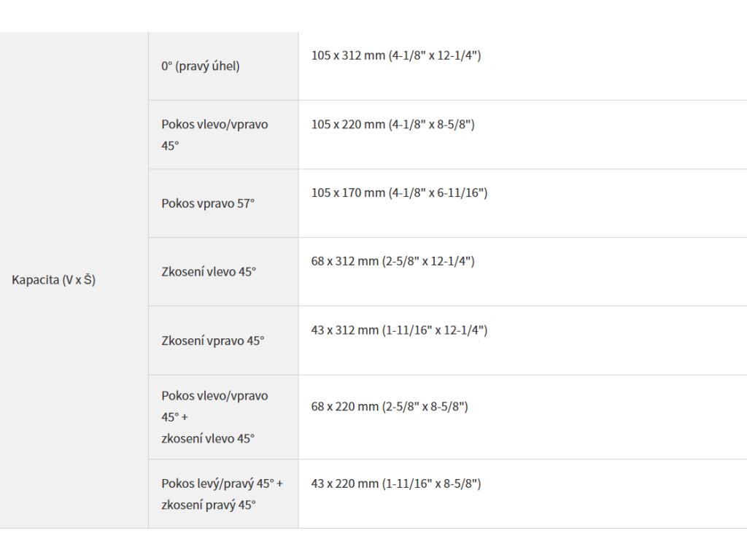Select 'Pokos levý/pravý 45° + zkosení pravý 45°' label
The width and height of the screenshot is (747, 560).
[222, 494]
